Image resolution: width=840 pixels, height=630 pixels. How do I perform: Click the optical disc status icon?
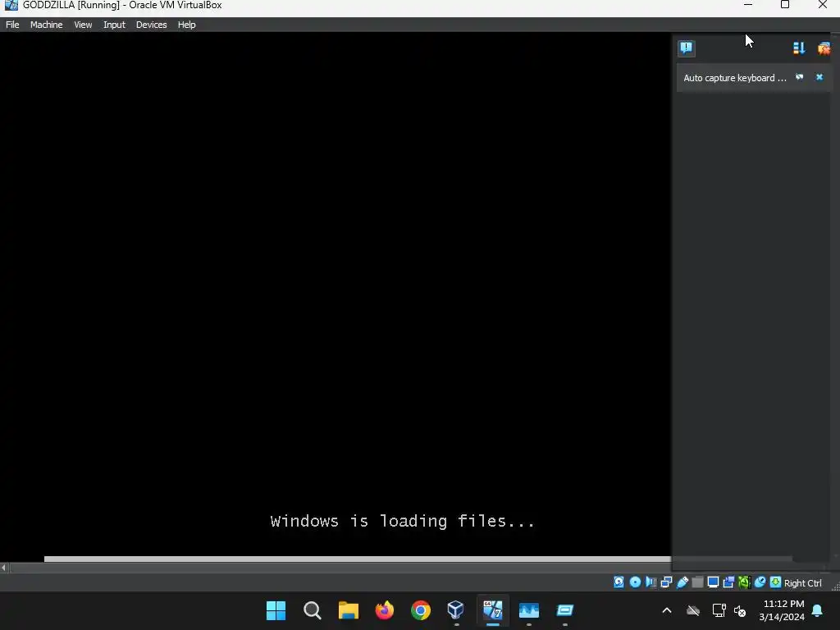tap(635, 582)
